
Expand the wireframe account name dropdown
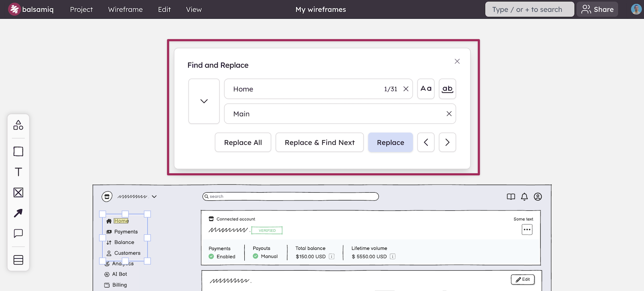pyautogui.click(x=154, y=197)
